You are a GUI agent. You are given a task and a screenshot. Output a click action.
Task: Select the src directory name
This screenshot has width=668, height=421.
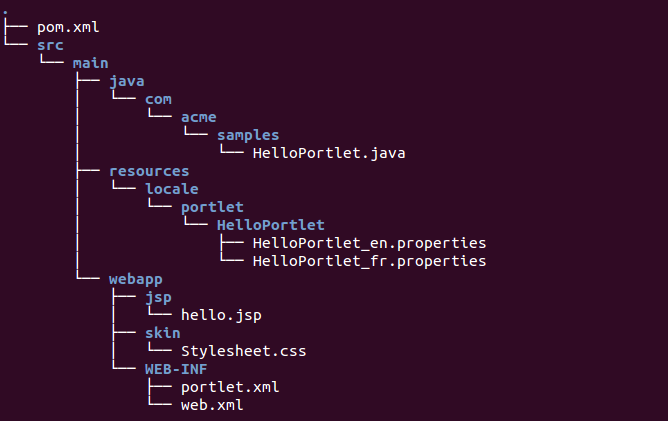coord(50,45)
